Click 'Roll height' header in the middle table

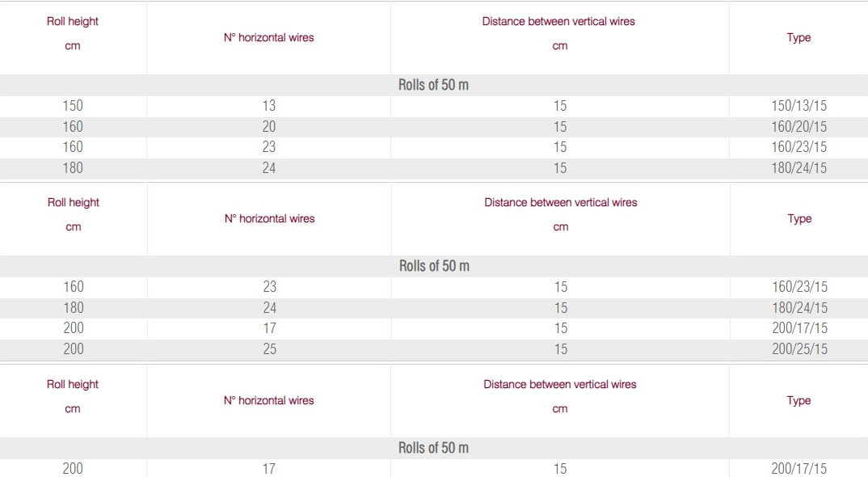click(74, 203)
